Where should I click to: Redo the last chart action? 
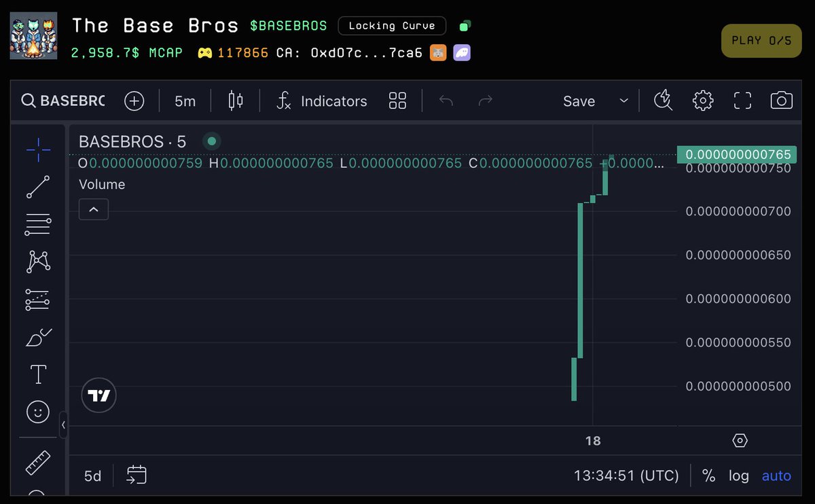coord(485,101)
